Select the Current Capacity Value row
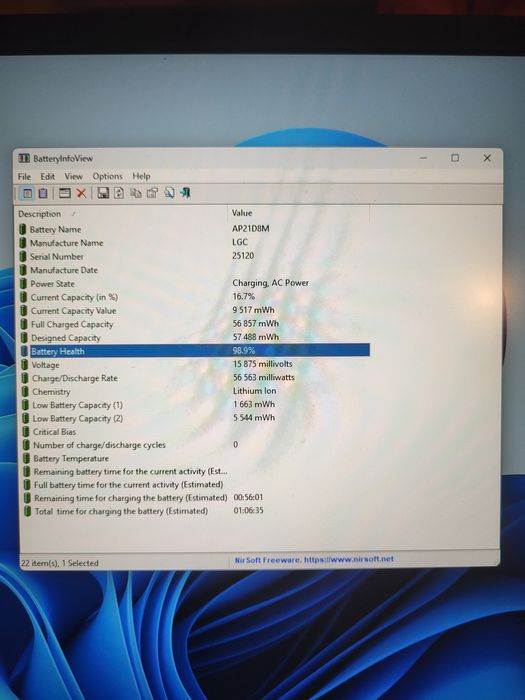This screenshot has height=700, width=525. click(195, 311)
